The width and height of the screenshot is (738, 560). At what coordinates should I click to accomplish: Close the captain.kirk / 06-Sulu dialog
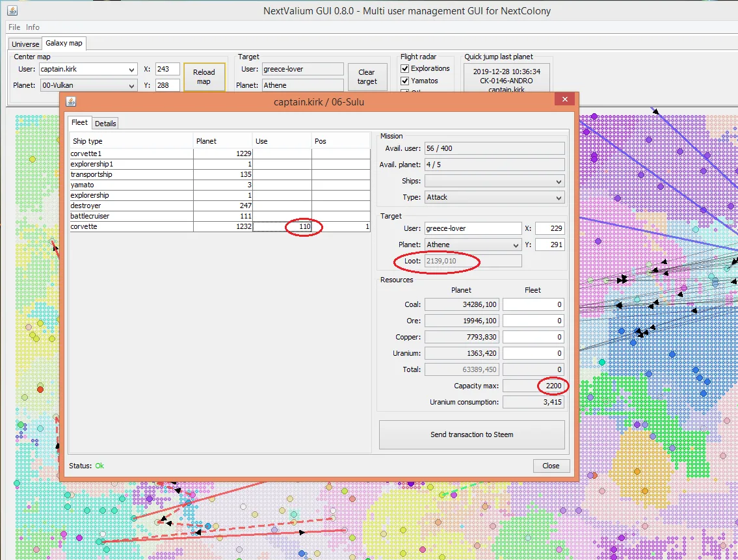coord(565,99)
